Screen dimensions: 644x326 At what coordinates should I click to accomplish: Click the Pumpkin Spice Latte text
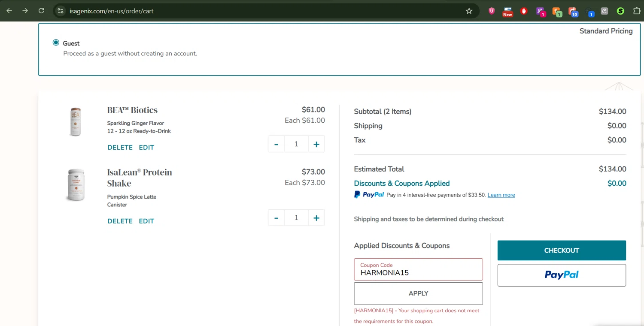(132, 197)
